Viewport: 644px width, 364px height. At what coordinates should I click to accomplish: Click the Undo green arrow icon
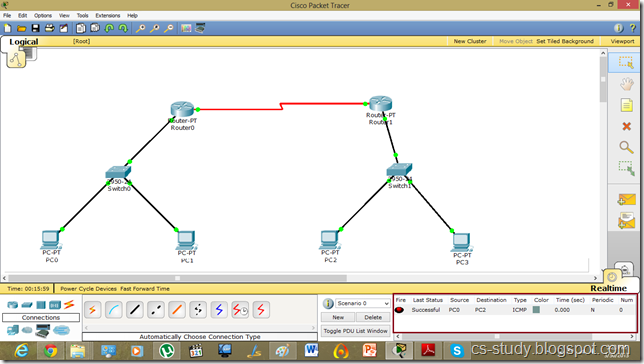[x=109, y=28]
